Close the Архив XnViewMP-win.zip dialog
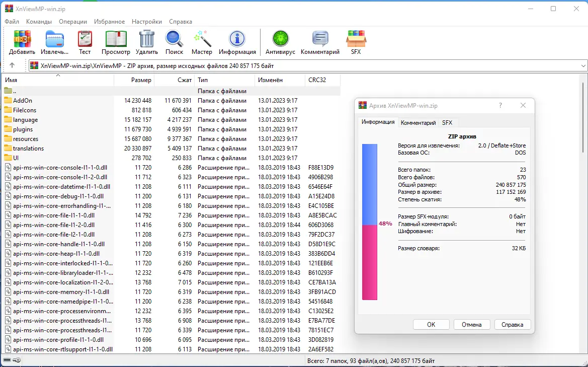Viewport: 588px width, 367px height. pos(523,105)
